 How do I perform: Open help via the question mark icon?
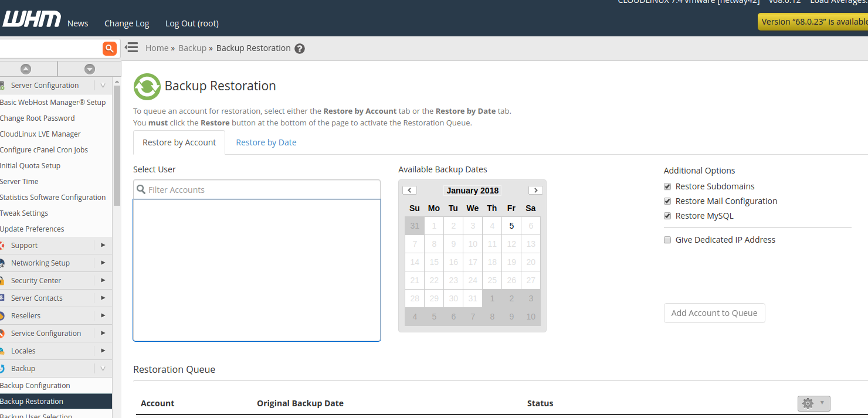pos(300,49)
